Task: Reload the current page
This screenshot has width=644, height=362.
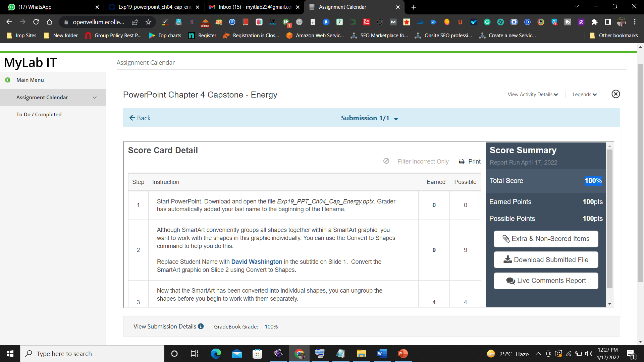Action: pos(36,22)
